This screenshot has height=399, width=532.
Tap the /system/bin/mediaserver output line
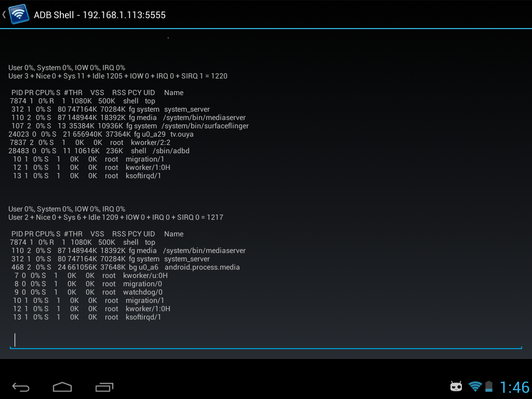[x=125, y=117]
